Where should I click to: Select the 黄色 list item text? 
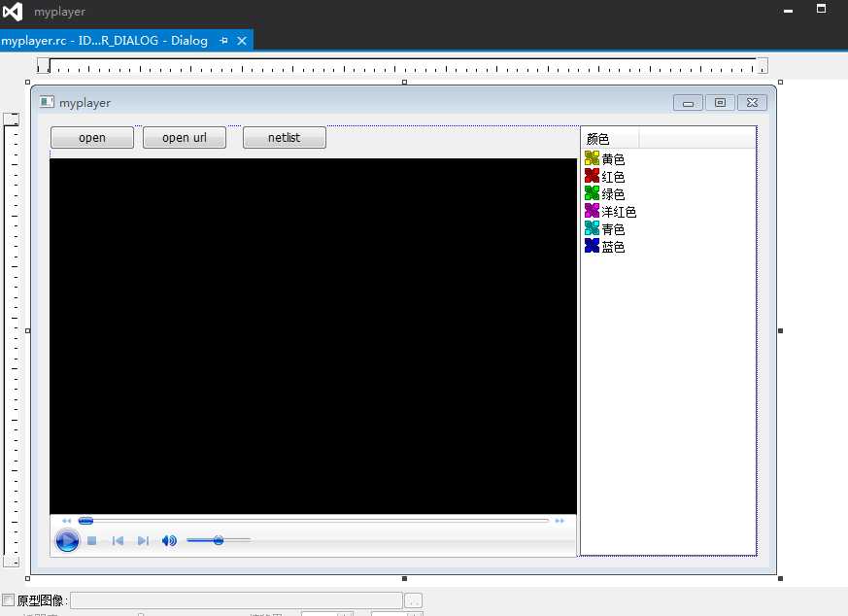point(613,159)
